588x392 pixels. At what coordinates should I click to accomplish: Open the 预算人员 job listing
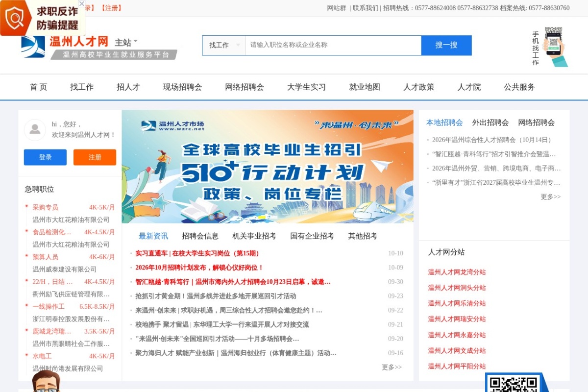46,257
